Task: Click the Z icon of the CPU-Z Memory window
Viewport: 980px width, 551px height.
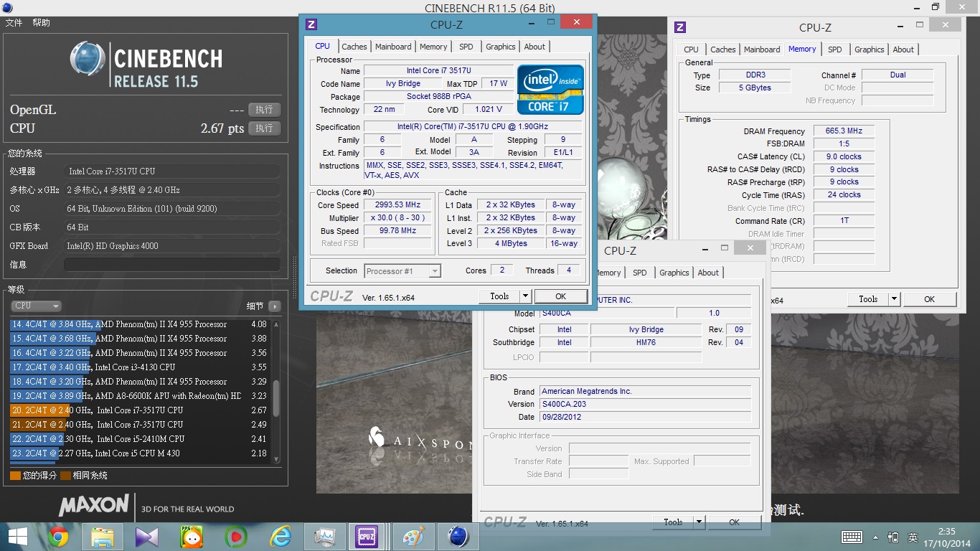Action: [680, 27]
